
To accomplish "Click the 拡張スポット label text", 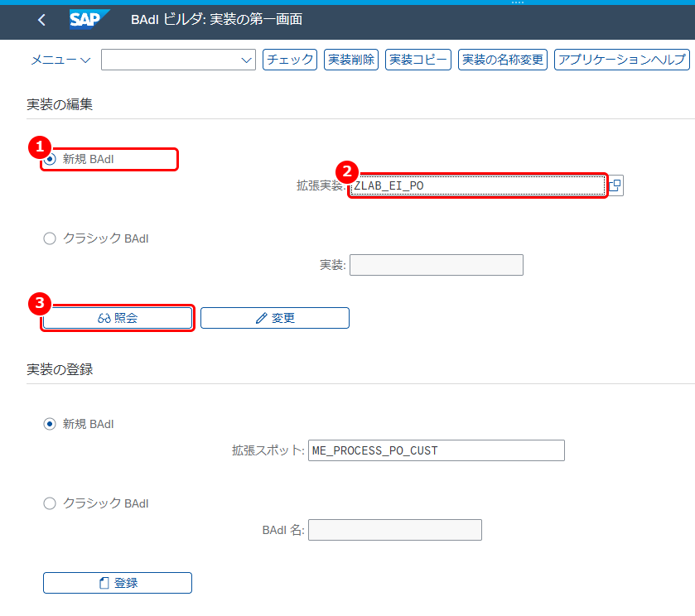I will 268,450.
